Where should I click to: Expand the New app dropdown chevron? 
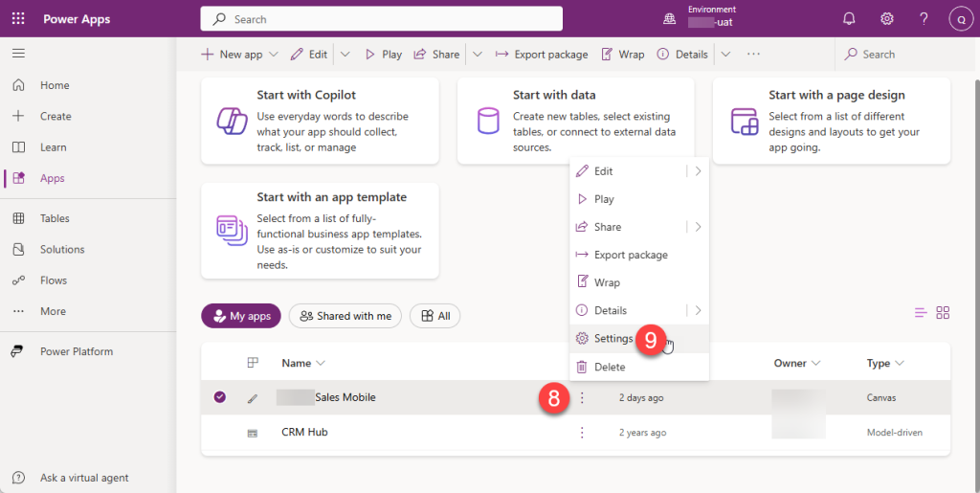[273, 55]
